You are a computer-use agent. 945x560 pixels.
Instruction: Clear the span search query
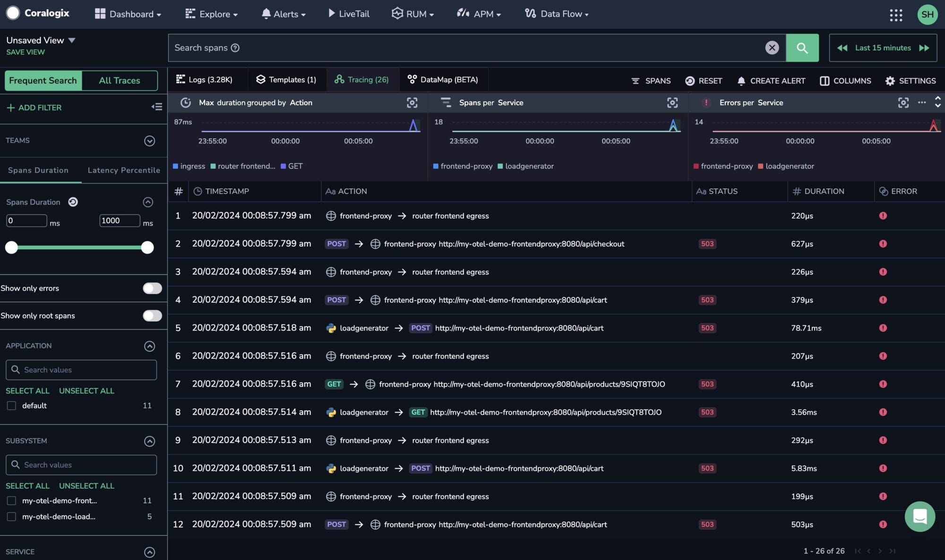coord(772,48)
